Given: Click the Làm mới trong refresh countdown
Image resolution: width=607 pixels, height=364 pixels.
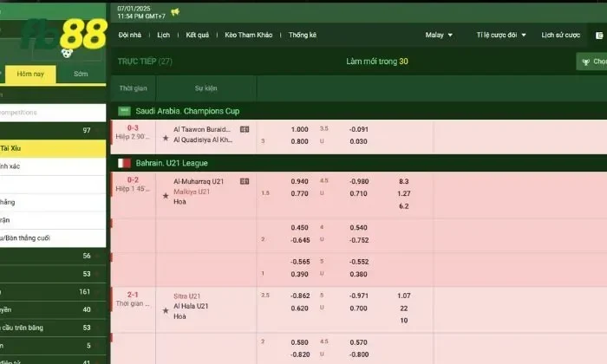Looking at the screenshot, I should [x=376, y=62].
